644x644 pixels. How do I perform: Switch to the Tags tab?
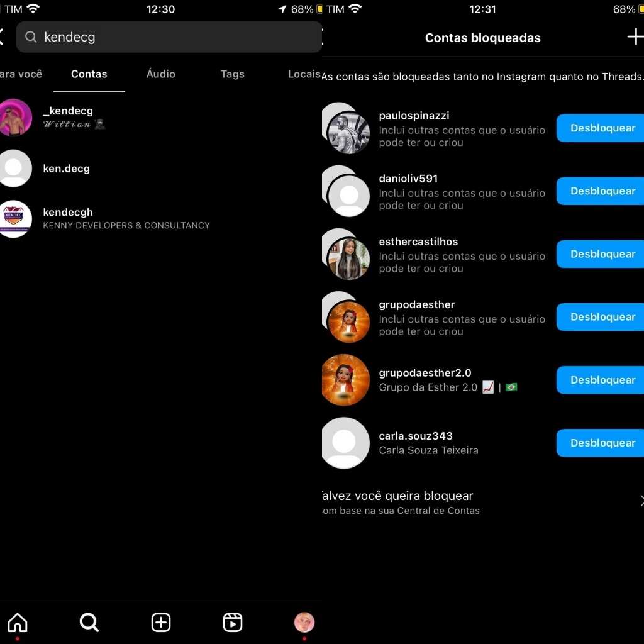232,74
